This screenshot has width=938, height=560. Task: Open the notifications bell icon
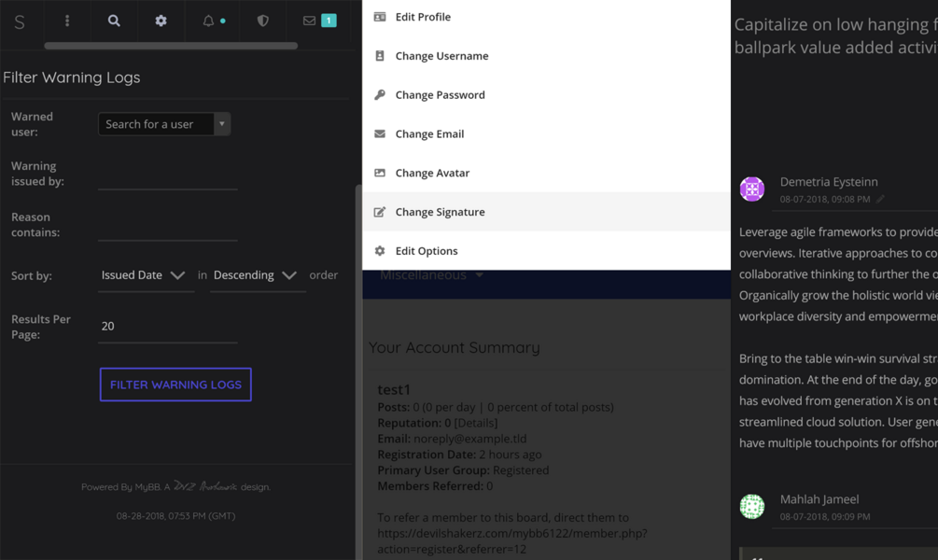tap(209, 21)
